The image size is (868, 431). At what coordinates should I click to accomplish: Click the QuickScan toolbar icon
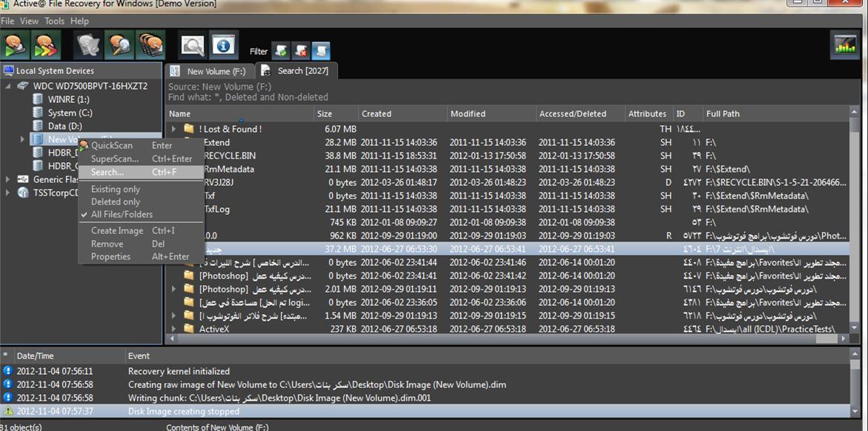tap(15, 46)
